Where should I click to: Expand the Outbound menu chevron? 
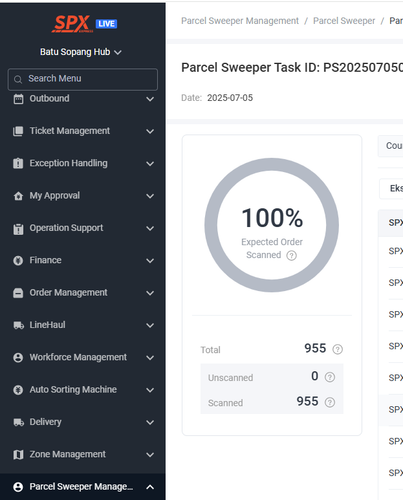click(150, 99)
